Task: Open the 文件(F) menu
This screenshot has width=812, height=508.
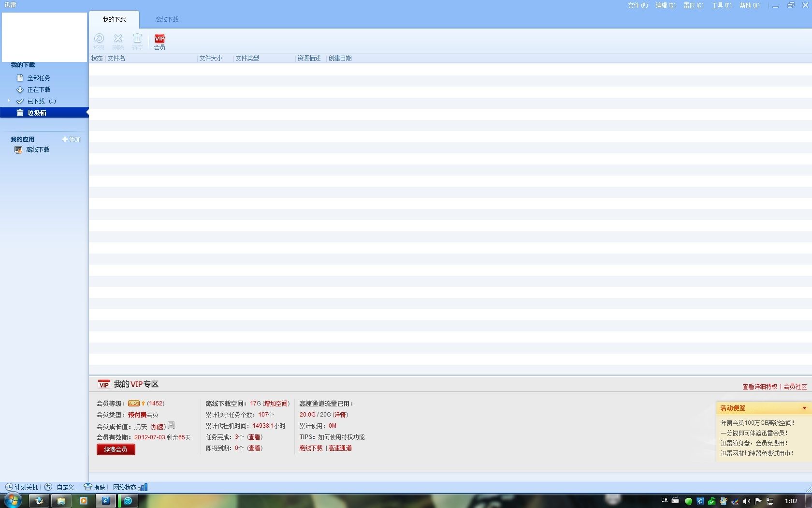Action: [x=638, y=5]
